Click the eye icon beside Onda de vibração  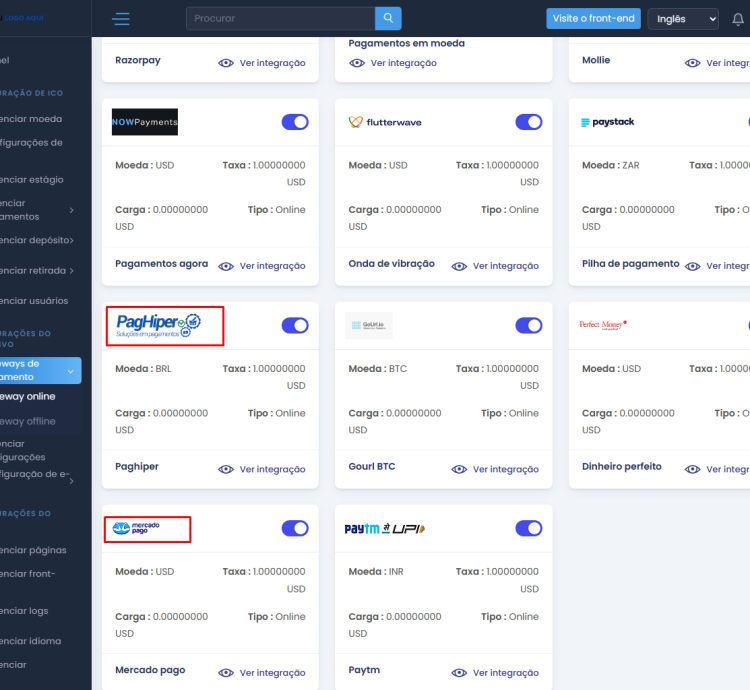coord(459,266)
